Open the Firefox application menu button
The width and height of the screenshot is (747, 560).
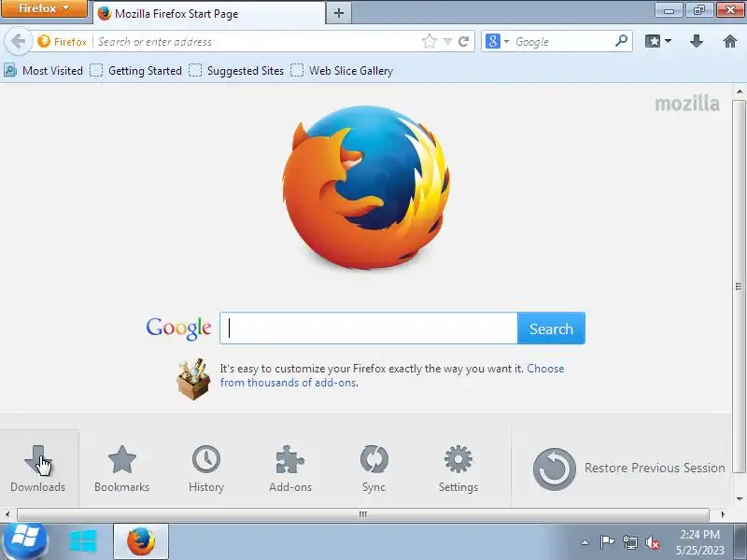click(44, 8)
